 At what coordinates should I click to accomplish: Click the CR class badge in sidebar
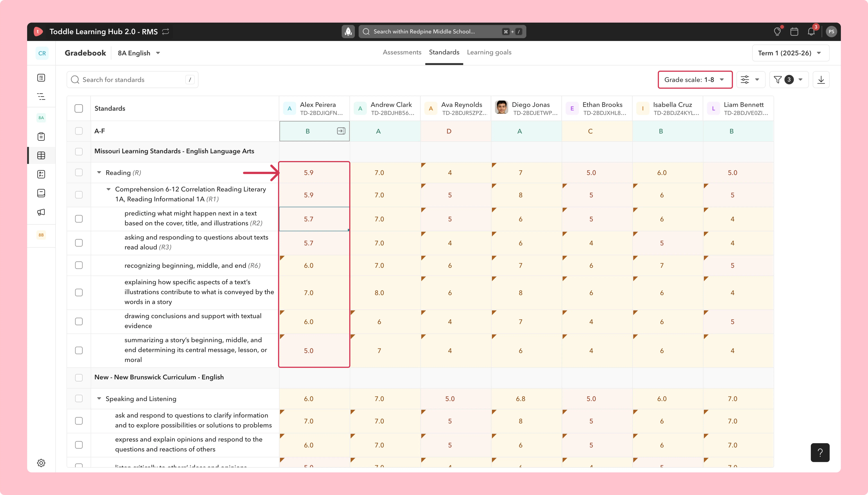42,53
